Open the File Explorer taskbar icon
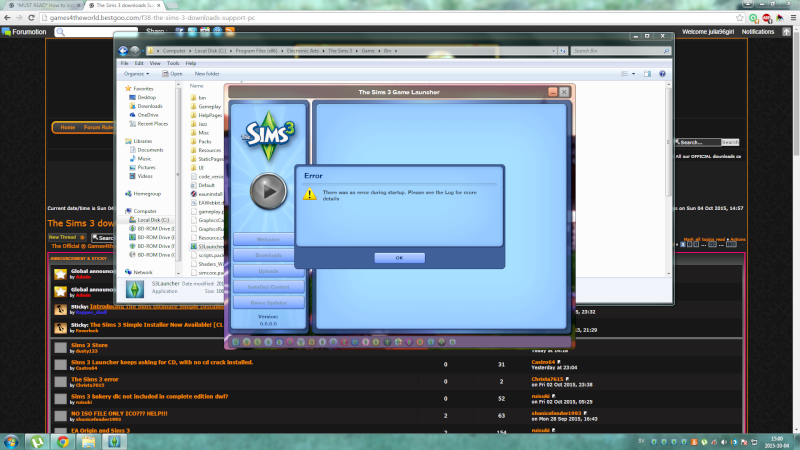This screenshot has height=450, width=800. tap(89, 442)
